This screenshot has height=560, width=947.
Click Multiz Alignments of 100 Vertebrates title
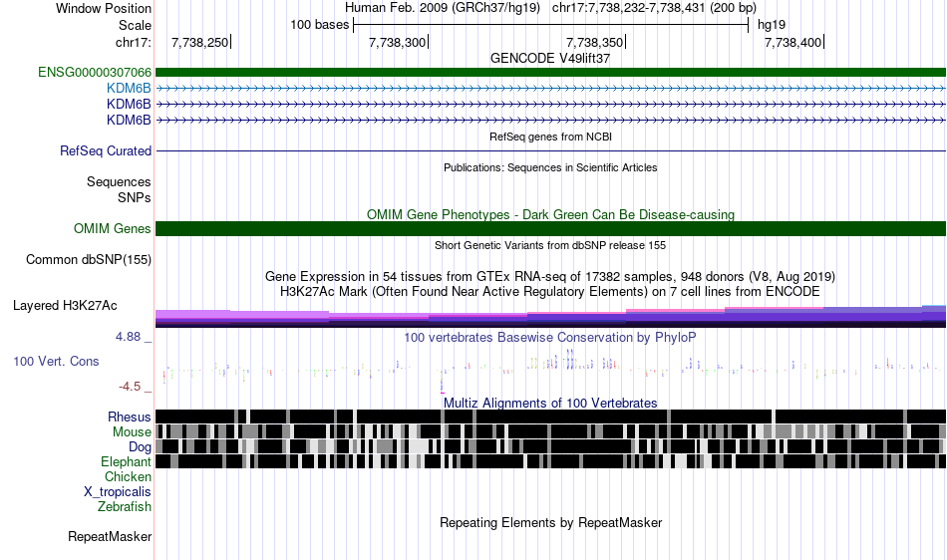[550, 404]
